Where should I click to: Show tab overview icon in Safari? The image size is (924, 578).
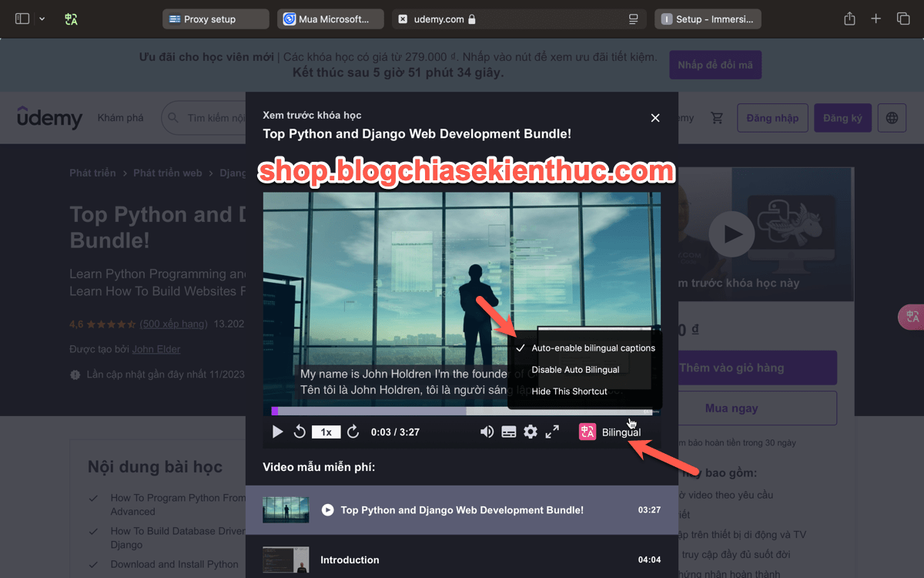tap(903, 18)
